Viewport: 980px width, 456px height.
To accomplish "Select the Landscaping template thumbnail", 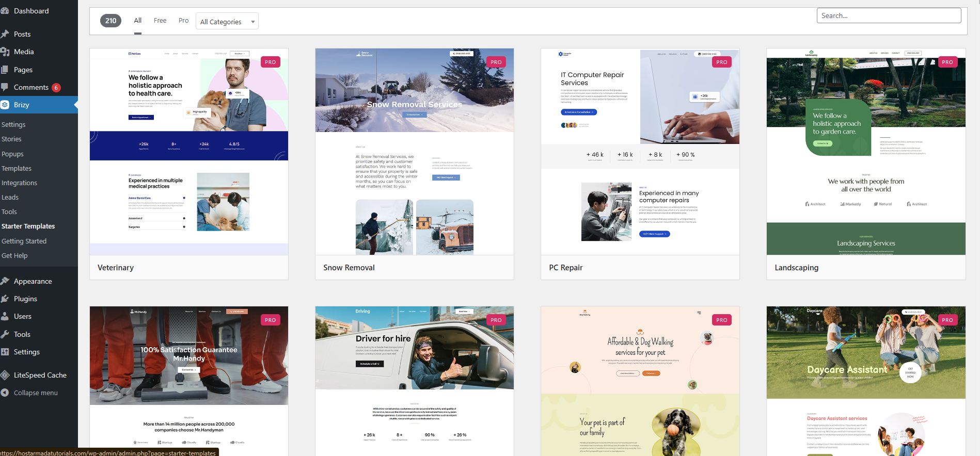I will tap(866, 152).
